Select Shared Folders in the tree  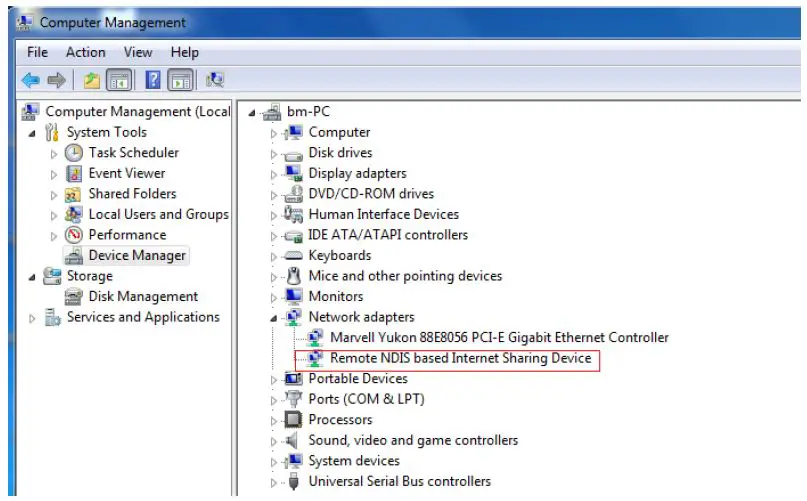pyautogui.click(x=132, y=194)
